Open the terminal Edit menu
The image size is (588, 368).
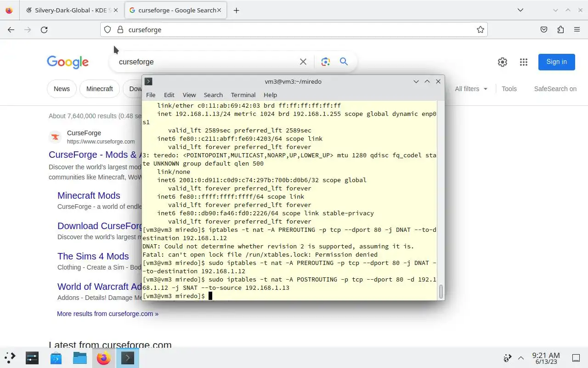(169, 95)
